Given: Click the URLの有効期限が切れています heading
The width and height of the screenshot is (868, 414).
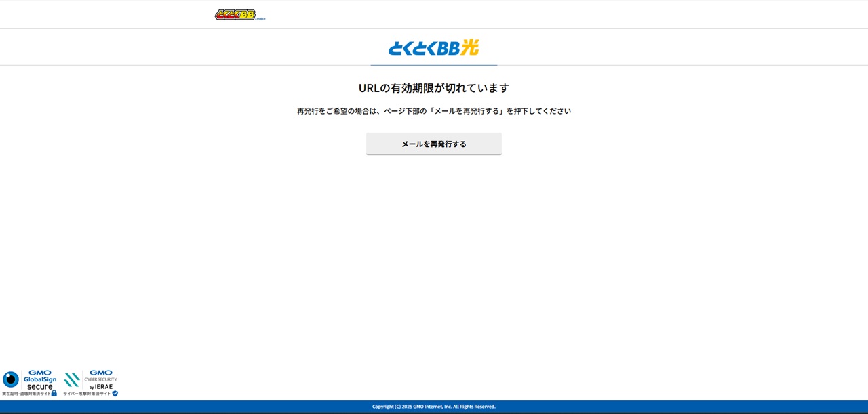Looking at the screenshot, I should 434,87.
